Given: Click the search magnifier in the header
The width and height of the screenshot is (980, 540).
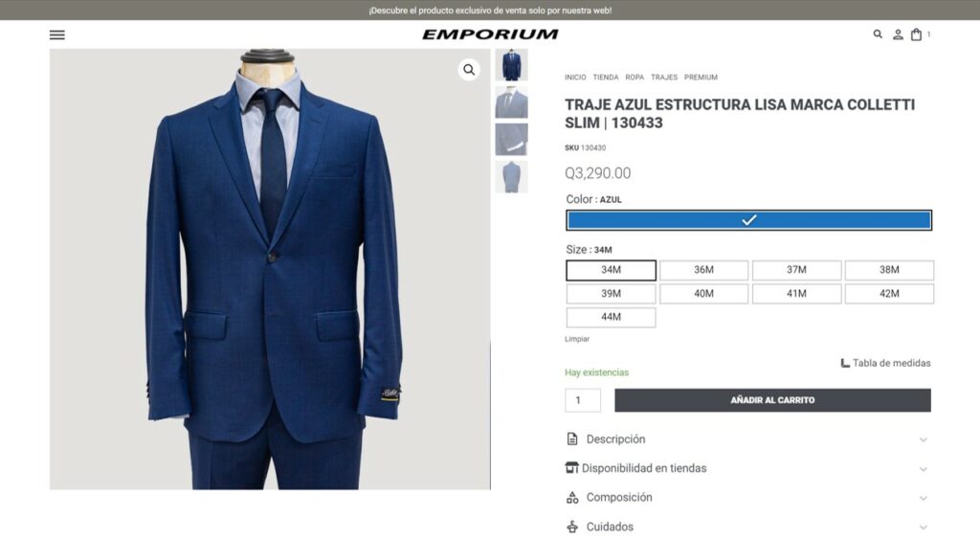Looking at the screenshot, I should pyautogui.click(x=878, y=34).
